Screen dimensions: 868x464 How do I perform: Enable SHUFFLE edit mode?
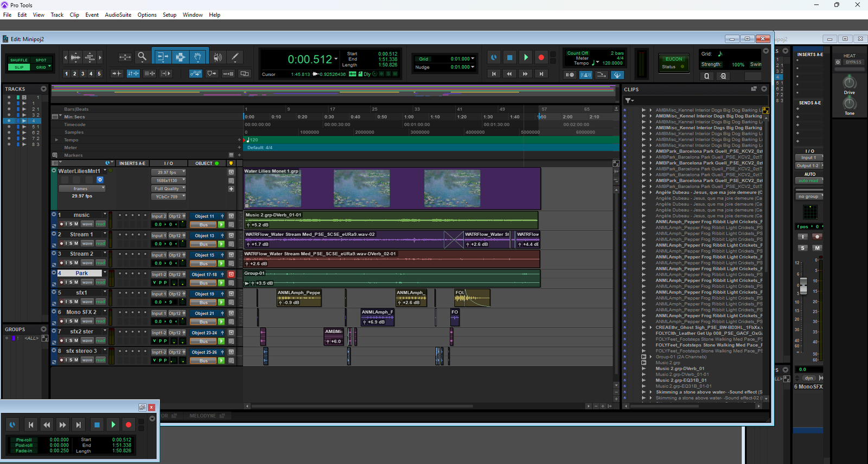(19, 60)
